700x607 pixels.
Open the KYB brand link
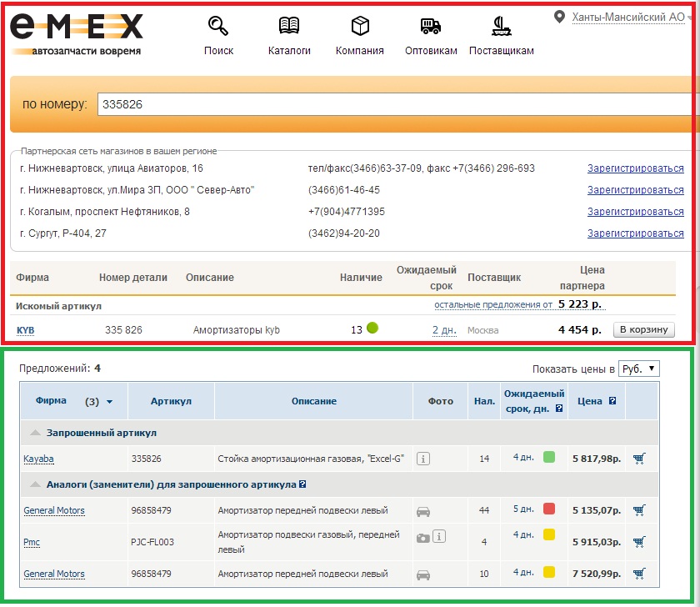pos(26,330)
